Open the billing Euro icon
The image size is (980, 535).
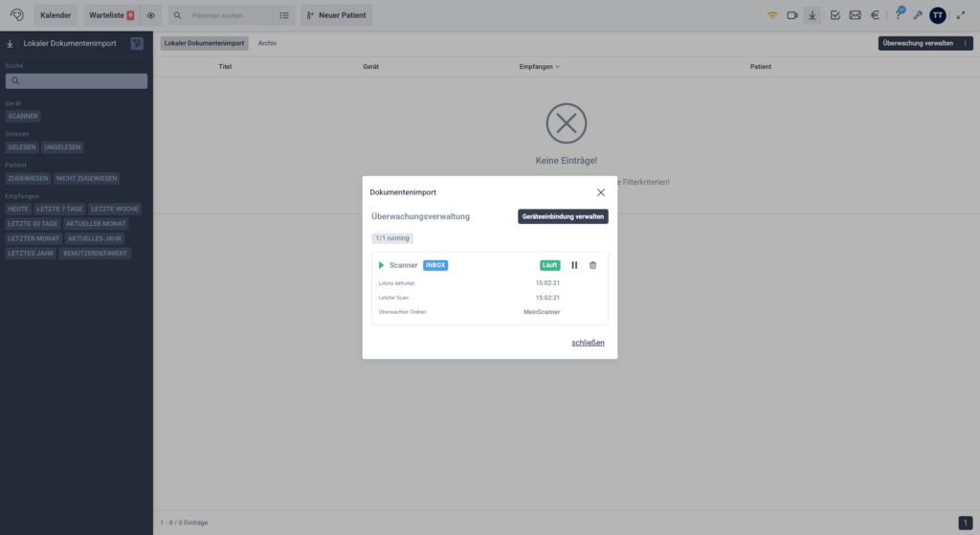point(875,15)
